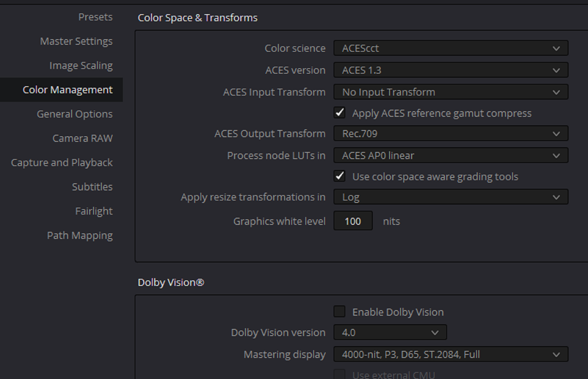Viewport: 588px width, 379px height.
Task: Open General Options settings
Action: point(75,114)
